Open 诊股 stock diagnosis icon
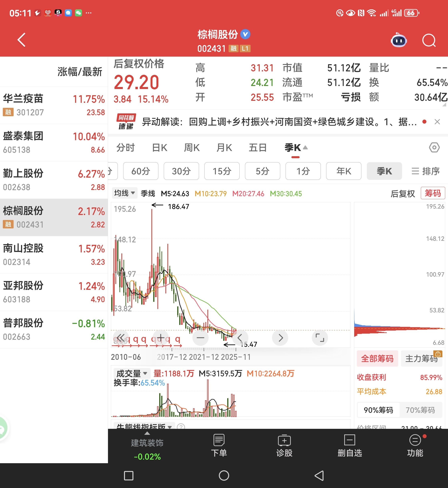 (x=284, y=446)
